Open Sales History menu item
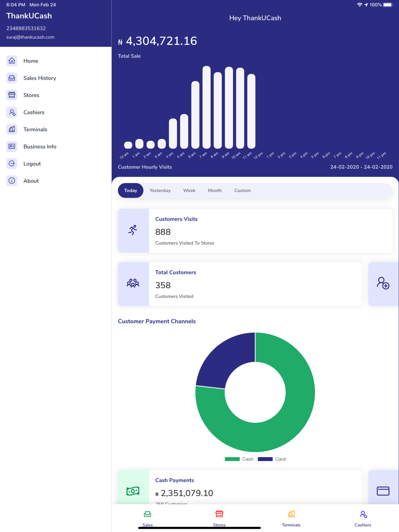The height and width of the screenshot is (532, 399). (40, 78)
